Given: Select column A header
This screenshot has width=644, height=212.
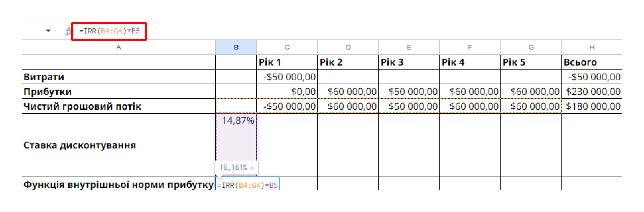Looking at the screenshot, I should coord(119,47).
